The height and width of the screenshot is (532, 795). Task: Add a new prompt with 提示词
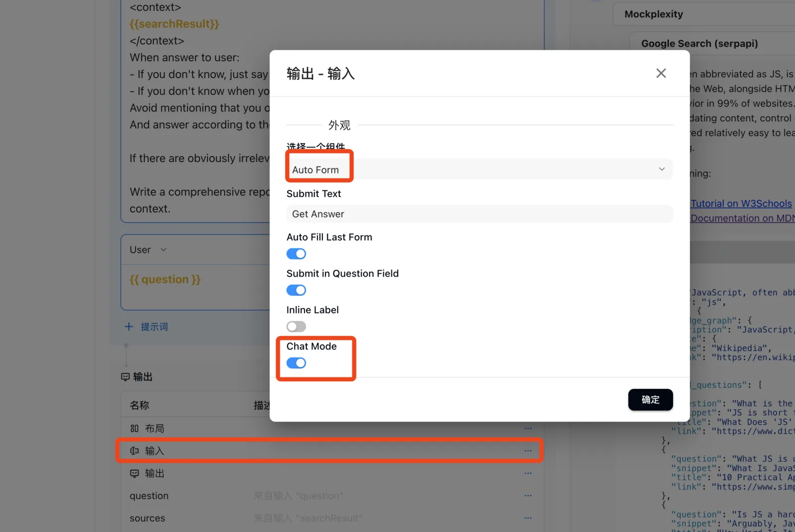point(146,327)
